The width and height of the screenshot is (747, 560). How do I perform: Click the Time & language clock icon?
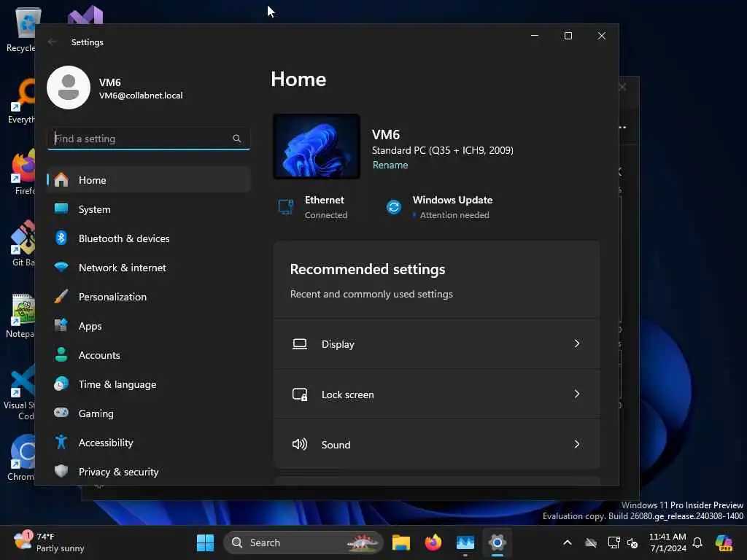coord(61,384)
